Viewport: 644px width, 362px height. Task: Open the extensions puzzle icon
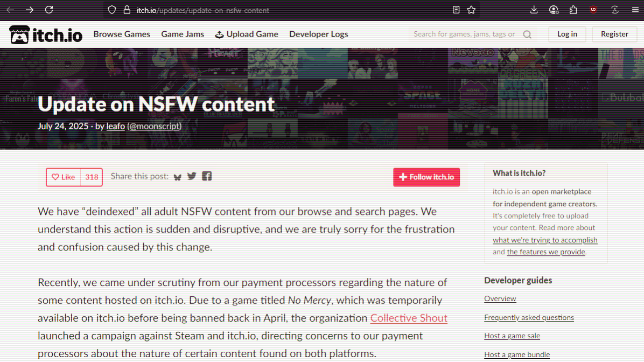[573, 10]
